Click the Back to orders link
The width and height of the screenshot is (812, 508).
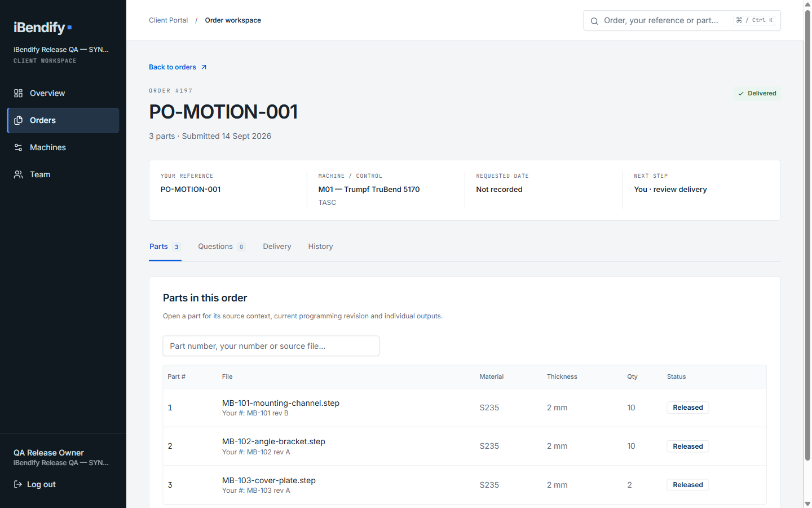(173, 67)
